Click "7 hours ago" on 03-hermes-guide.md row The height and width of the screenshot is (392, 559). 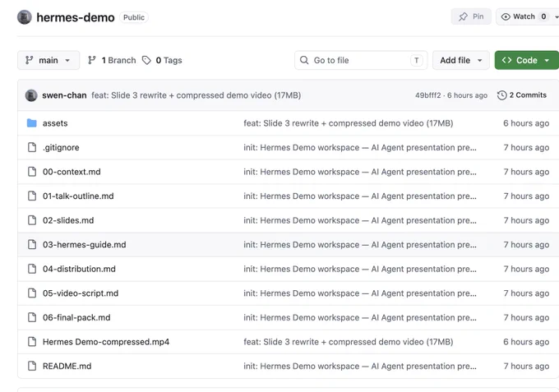pos(526,244)
